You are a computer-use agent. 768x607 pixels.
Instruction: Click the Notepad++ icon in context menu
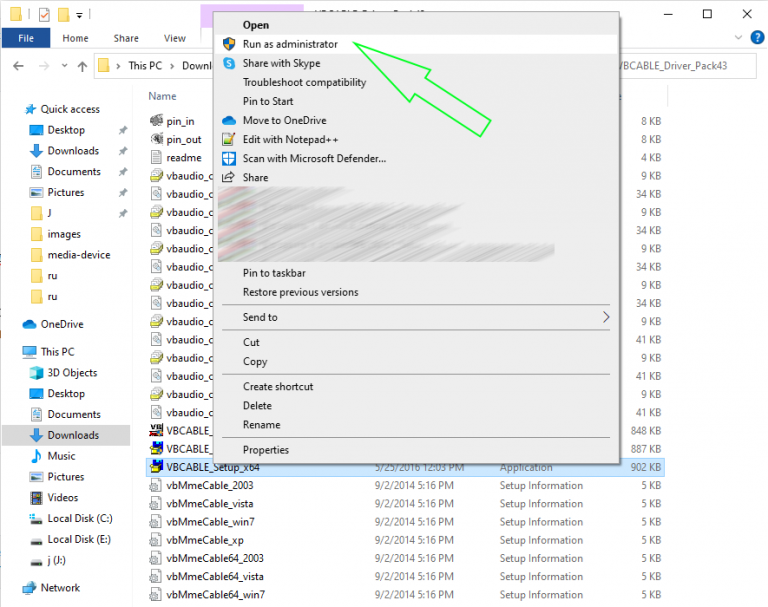point(228,139)
